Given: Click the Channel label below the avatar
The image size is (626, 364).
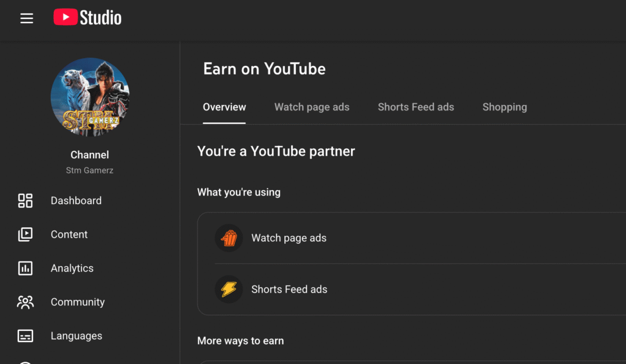Looking at the screenshot, I should (x=90, y=155).
